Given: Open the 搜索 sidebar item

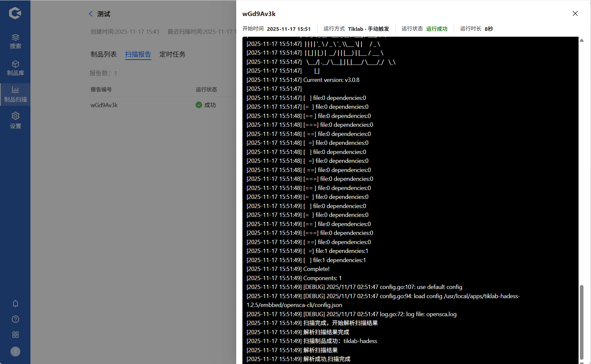Looking at the screenshot, I should click(x=15, y=41).
